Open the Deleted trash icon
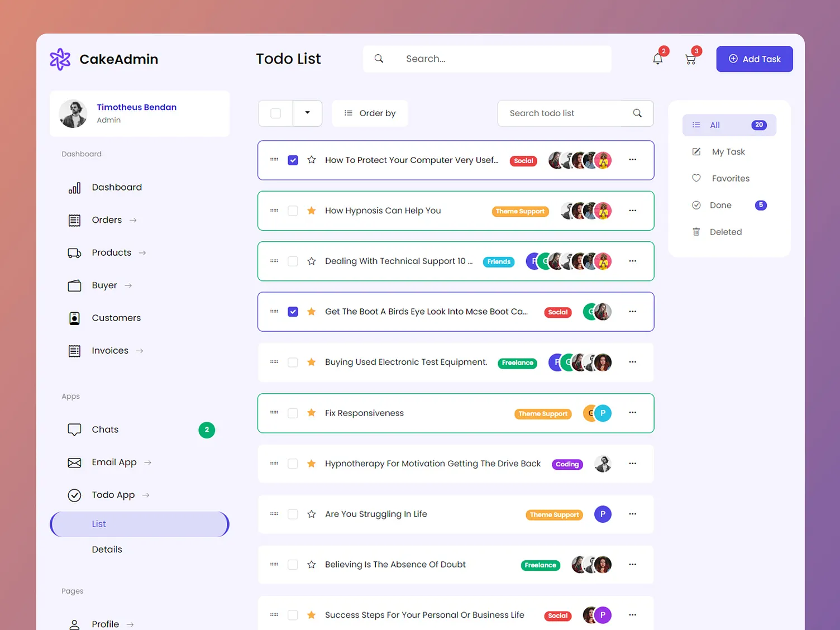 696,232
